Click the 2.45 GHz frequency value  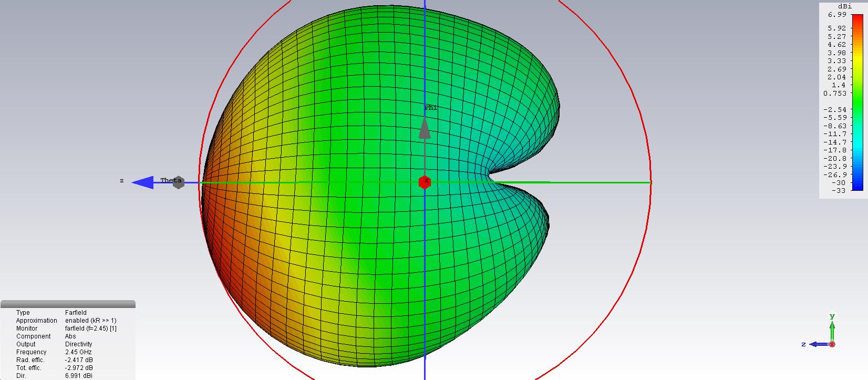click(78, 352)
